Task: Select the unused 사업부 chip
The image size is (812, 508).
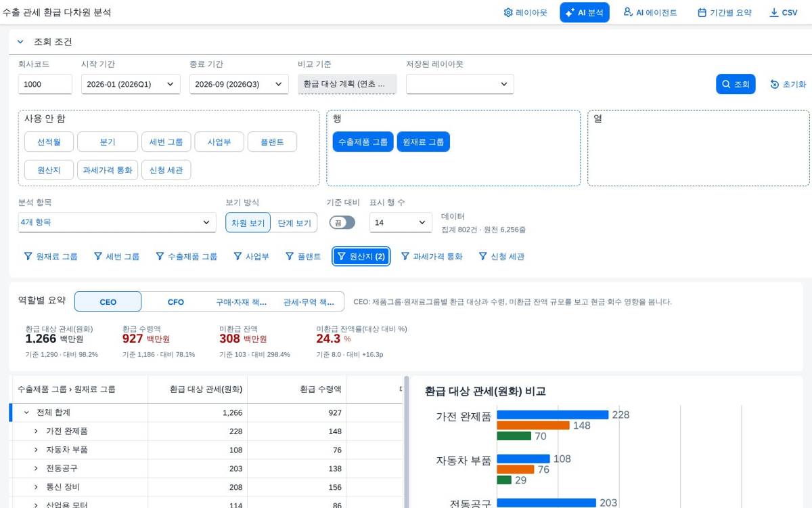Action: pos(219,142)
